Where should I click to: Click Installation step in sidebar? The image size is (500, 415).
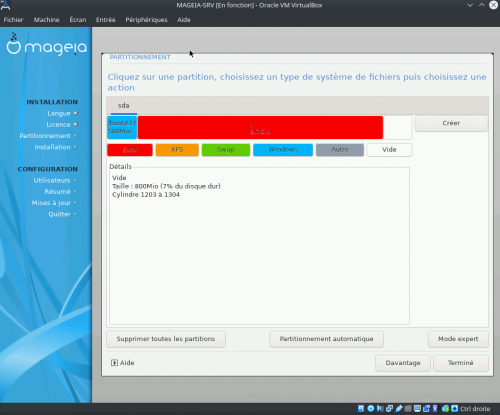point(53,147)
